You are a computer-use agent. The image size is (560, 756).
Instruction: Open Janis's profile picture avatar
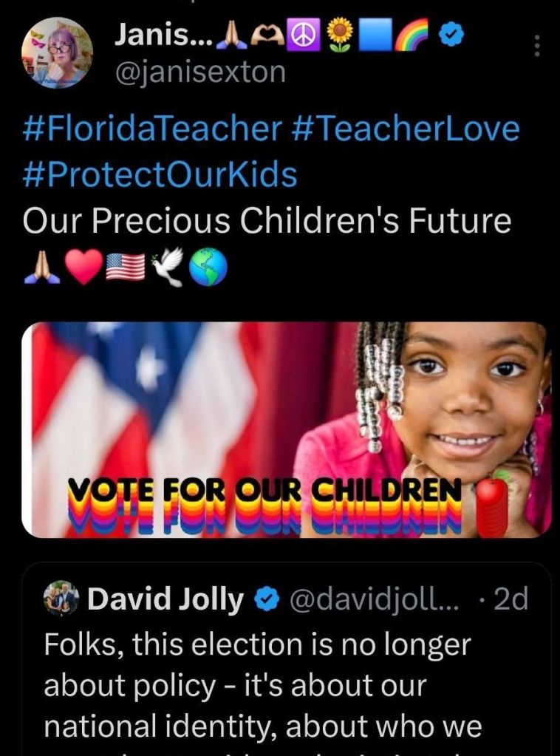pos(57,52)
